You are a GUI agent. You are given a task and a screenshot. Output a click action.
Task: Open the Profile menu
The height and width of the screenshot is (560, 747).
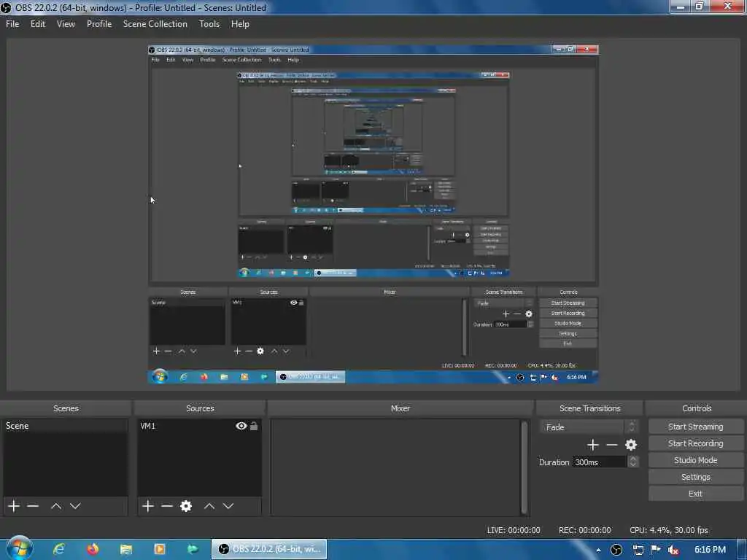[x=99, y=24]
